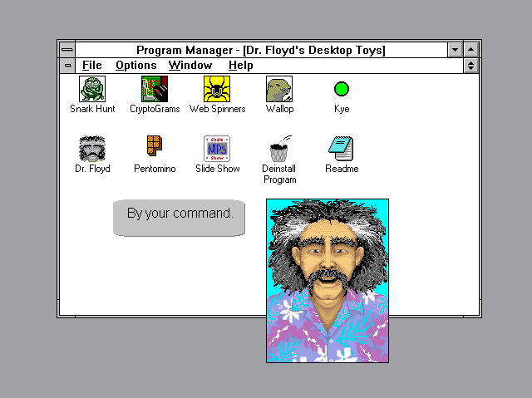The width and height of the screenshot is (532, 398).
Task: Open the Options menu
Action: tap(136, 65)
